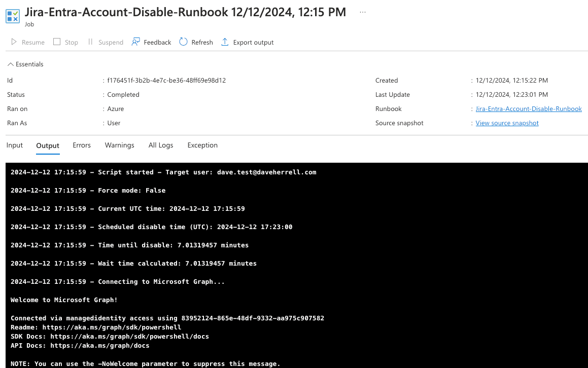Open the Exception tab
The width and height of the screenshot is (588, 368).
(202, 145)
